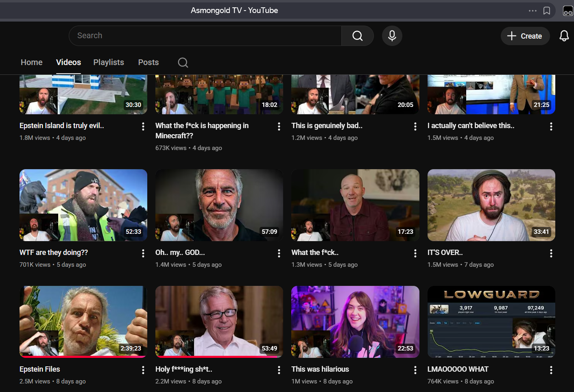Play the 22:53 video thumbnail

click(355, 322)
